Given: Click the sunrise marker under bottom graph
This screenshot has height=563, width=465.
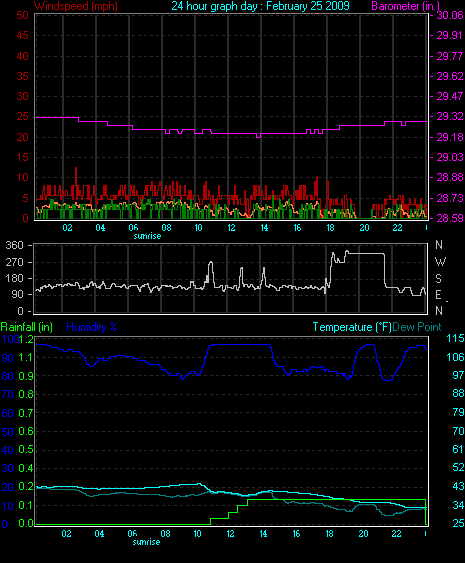Looking at the screenshot, I should click(146, 542).
